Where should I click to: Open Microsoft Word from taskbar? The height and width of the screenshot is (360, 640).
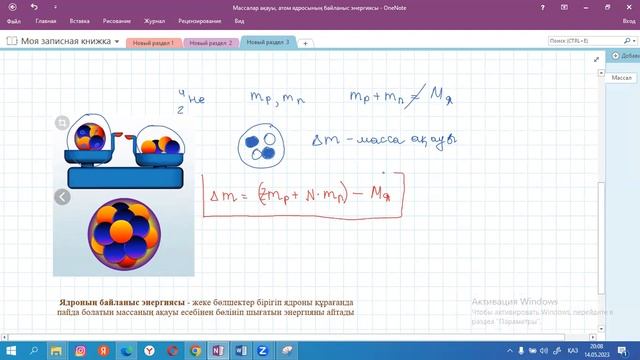pos(241,351)
